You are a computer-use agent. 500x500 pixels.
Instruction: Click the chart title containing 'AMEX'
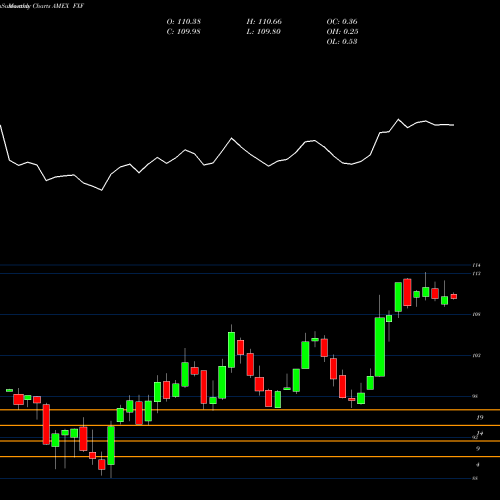(42, 6)
